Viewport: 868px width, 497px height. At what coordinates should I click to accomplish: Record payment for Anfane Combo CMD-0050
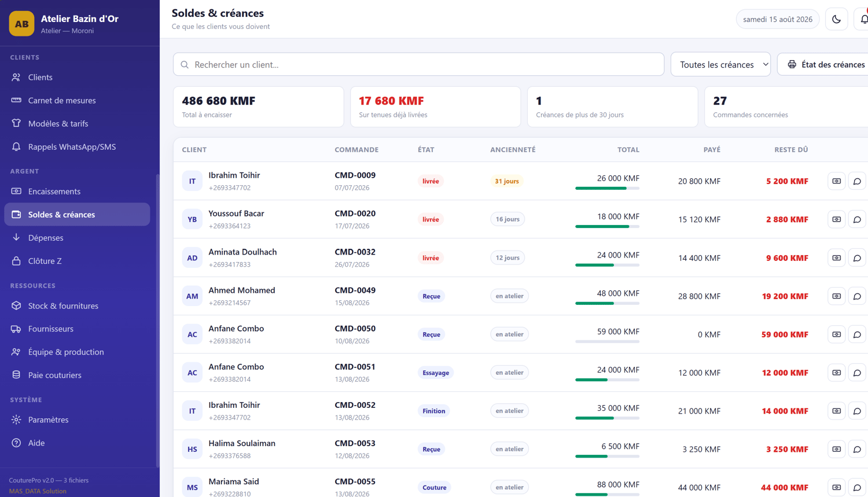(836, 334)
